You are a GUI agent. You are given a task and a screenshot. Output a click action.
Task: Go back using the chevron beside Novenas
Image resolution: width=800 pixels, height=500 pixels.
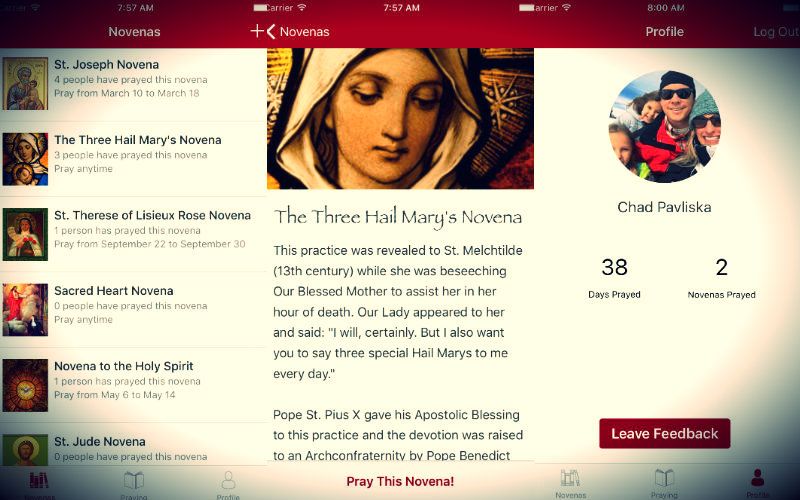click(x=271, y=32)
